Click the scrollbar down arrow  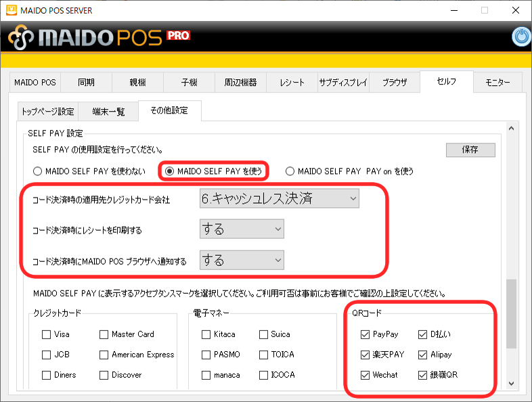click(x=511, y=383)
